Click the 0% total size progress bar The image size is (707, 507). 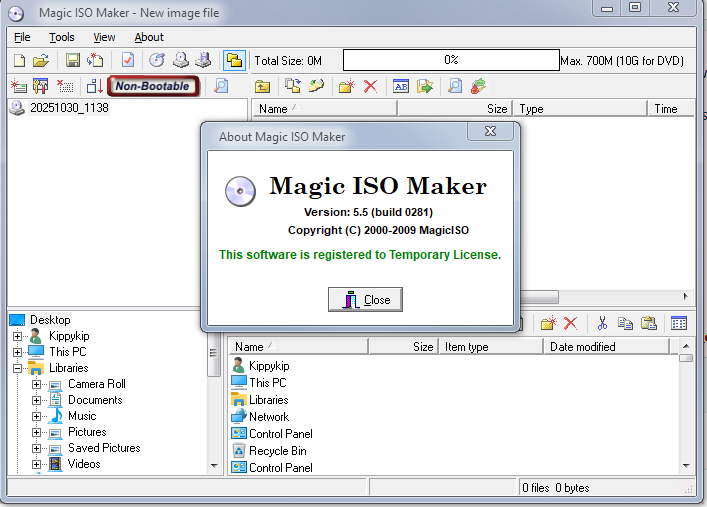451,60
